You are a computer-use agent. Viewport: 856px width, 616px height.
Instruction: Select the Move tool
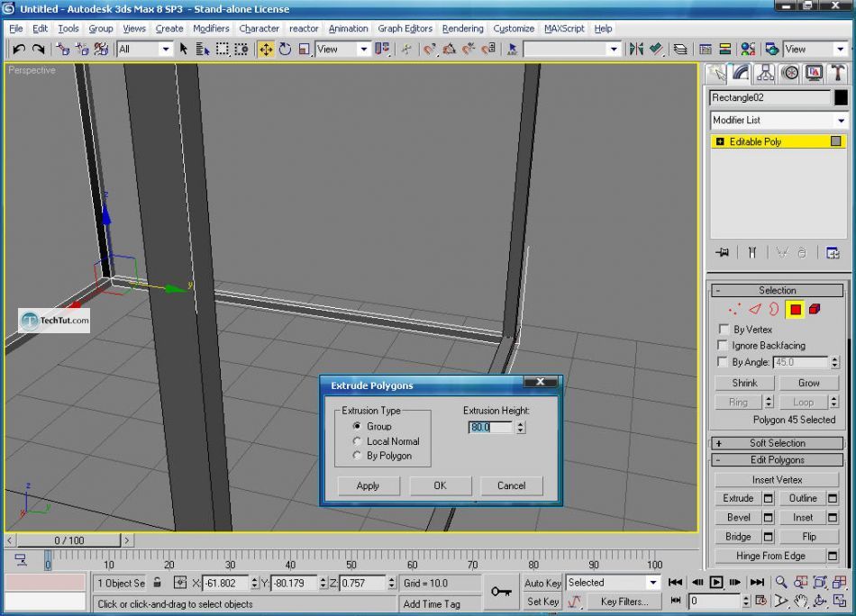(x=266, y=50)
